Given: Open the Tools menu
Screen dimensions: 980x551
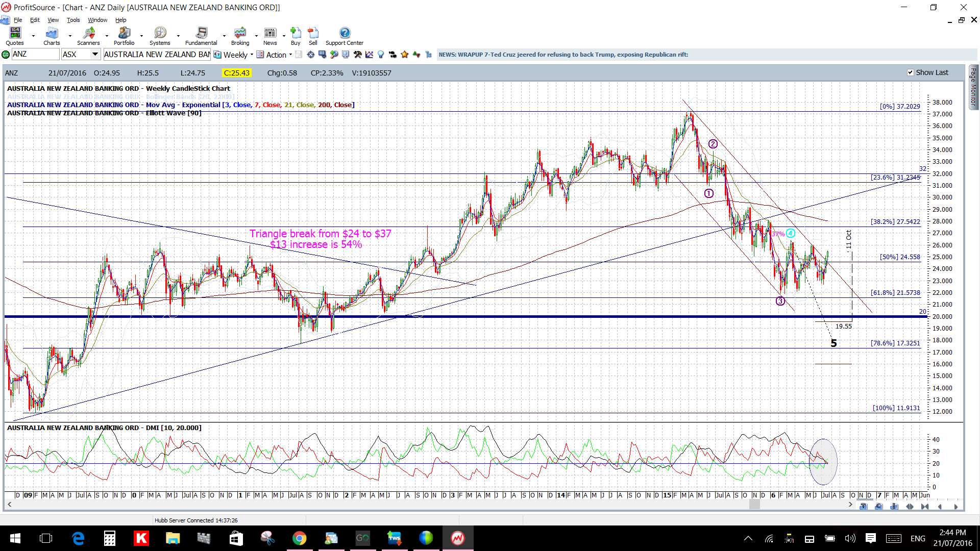Looking at the screenshot, I should [x=73, y=20].
